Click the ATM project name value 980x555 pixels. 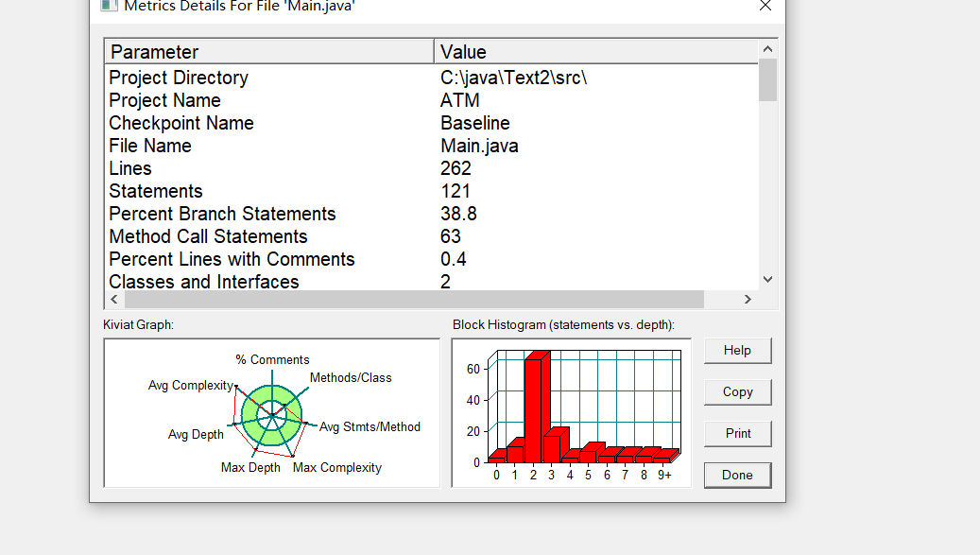[460, 100]
